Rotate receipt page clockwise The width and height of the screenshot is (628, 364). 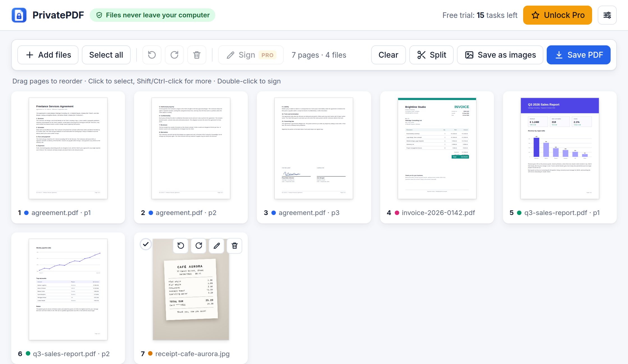click(199, 246)
